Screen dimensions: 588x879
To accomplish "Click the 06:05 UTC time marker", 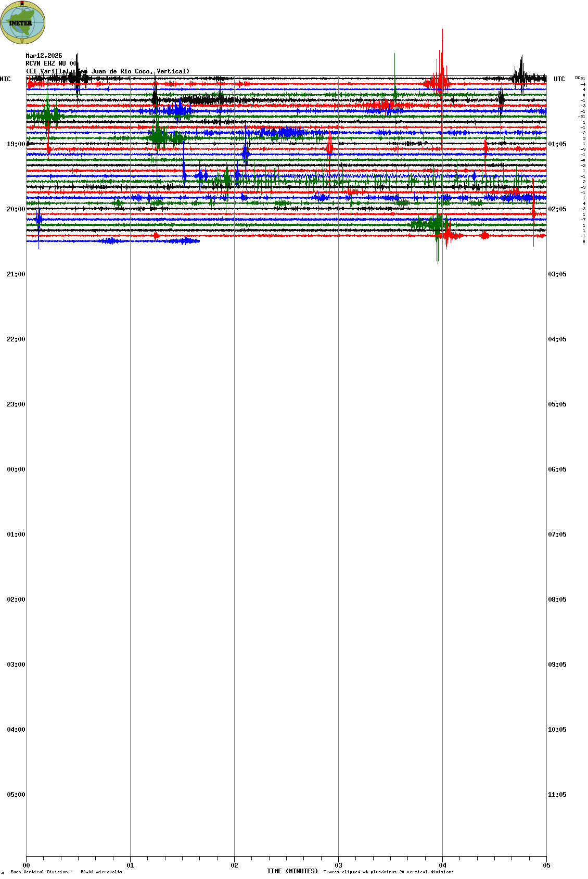I will [x=557, y=469].
